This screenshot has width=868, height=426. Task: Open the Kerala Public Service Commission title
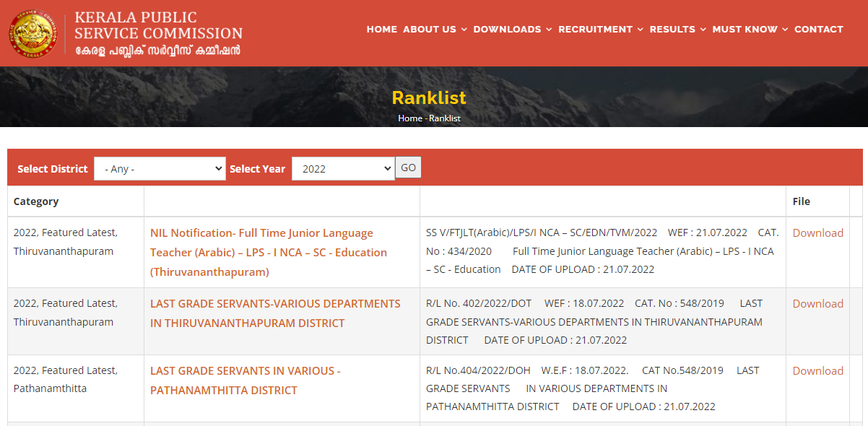tap(159, 33)
